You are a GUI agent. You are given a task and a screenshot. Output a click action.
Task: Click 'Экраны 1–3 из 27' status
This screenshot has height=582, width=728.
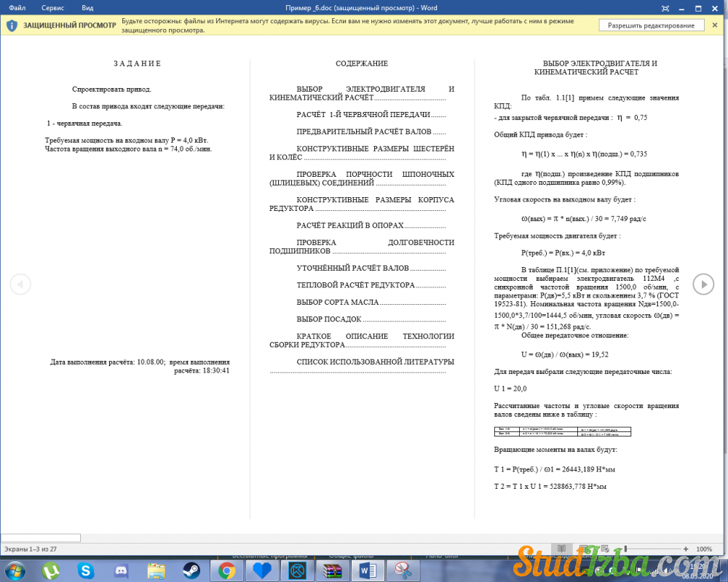[x=31, y=549]
